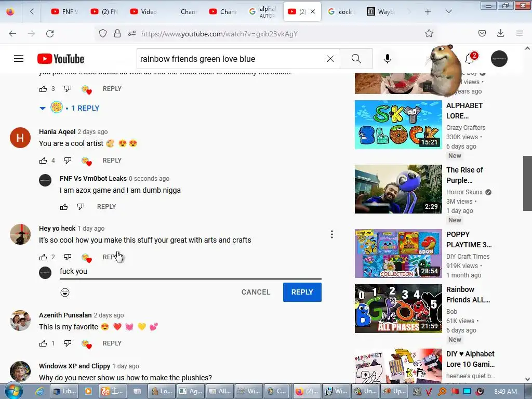
Task: Switch to the Firefox (2) taskbar button
Action: click(x=307, y=391)
